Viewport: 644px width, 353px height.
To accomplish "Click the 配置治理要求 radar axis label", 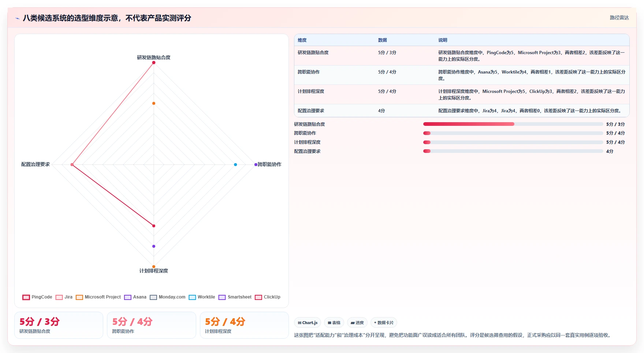I will click(36, 164).
